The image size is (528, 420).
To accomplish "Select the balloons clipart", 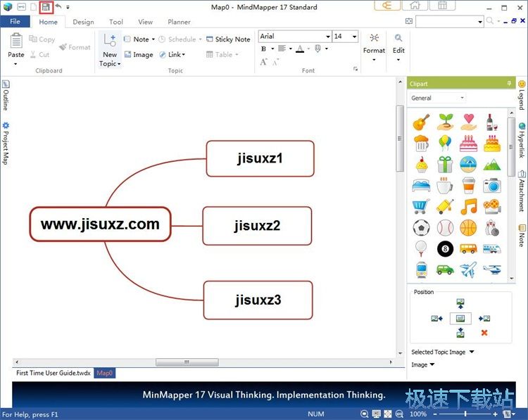I will (445, 143).
